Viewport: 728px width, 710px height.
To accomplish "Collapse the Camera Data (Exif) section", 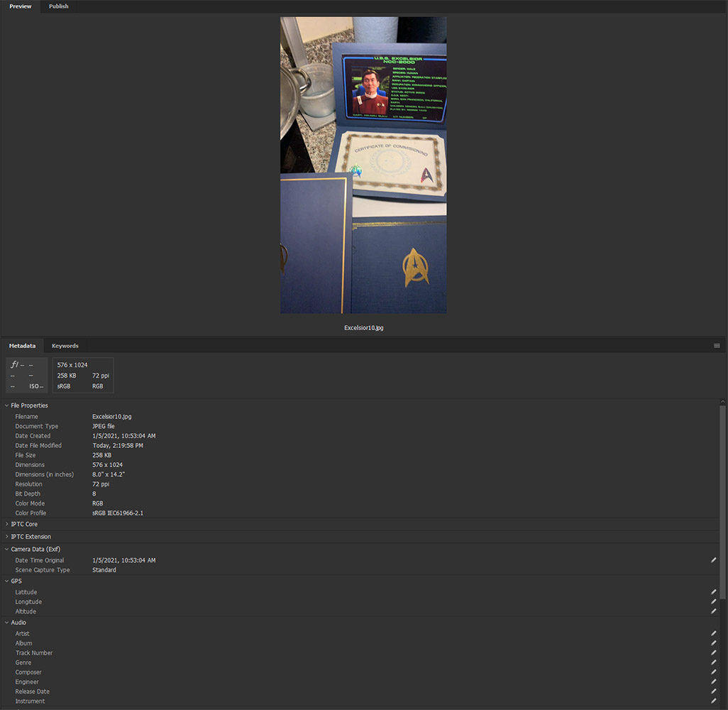I will click(x=7, y=550).
